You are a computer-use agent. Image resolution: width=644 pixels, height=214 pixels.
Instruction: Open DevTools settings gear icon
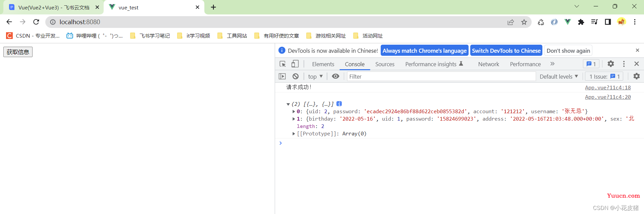pos(611,64)
